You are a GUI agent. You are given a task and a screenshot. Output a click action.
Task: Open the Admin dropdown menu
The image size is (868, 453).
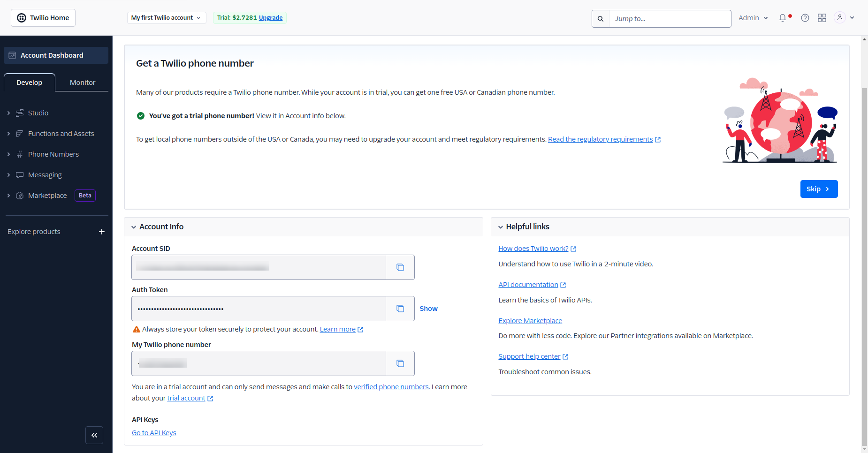click(x=753, y=18)
